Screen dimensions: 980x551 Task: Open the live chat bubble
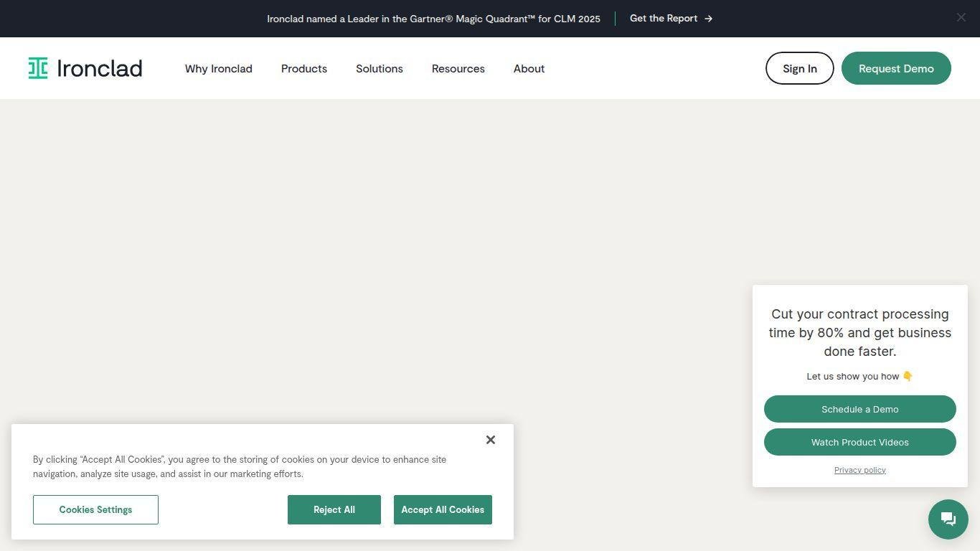tap(948, 519)
